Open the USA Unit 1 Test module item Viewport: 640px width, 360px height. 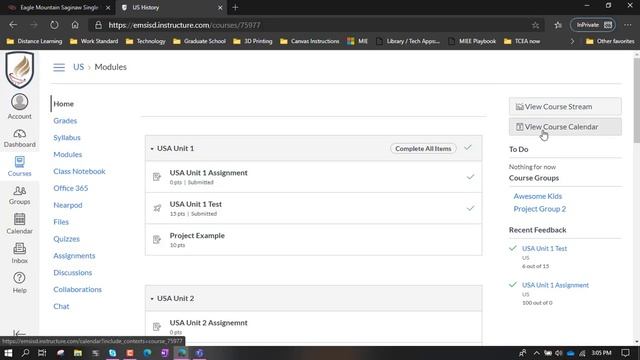[196, 204]
